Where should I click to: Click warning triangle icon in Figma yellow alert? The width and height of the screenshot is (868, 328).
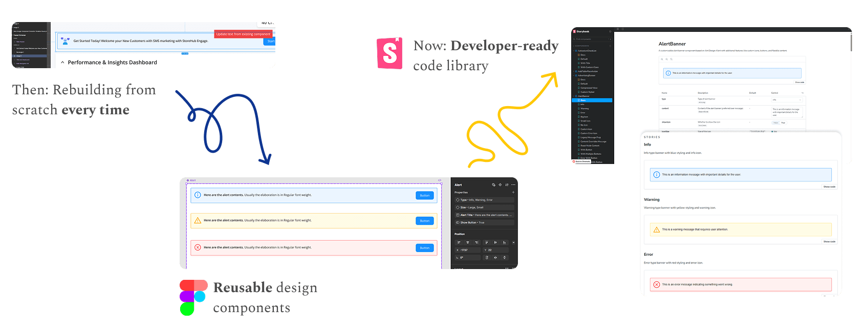tap(198, 220)
